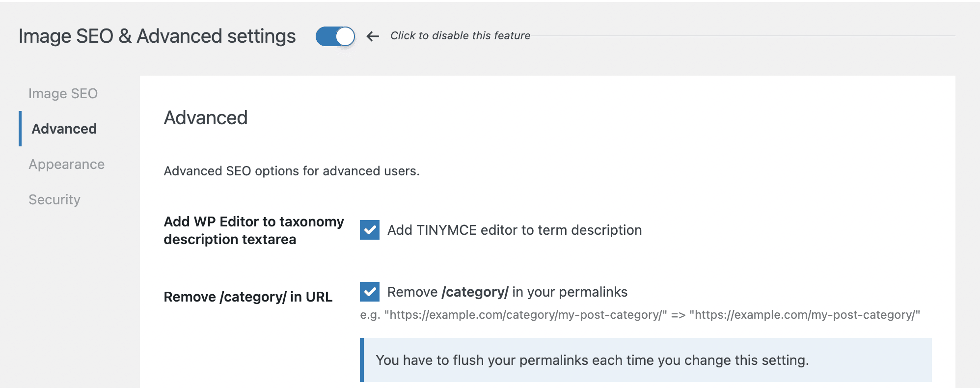Switch to the Appearance tab
980x388 pixels.
pos(66,164)
